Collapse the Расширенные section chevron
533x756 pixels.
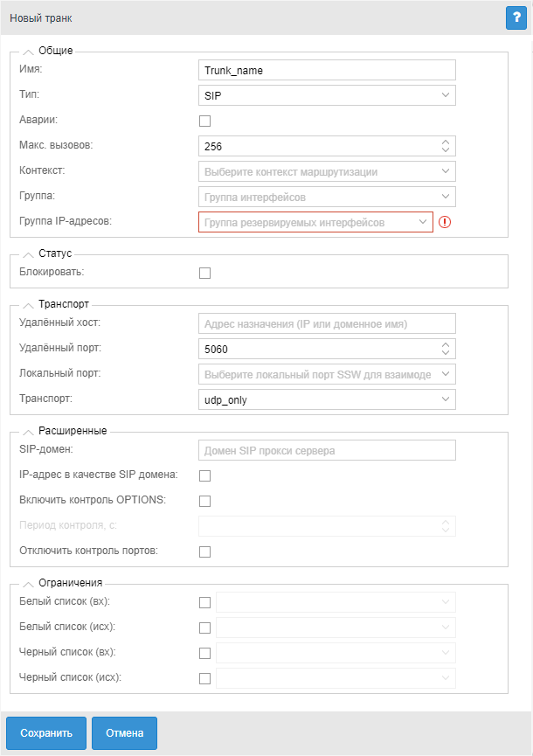point(27,431)
